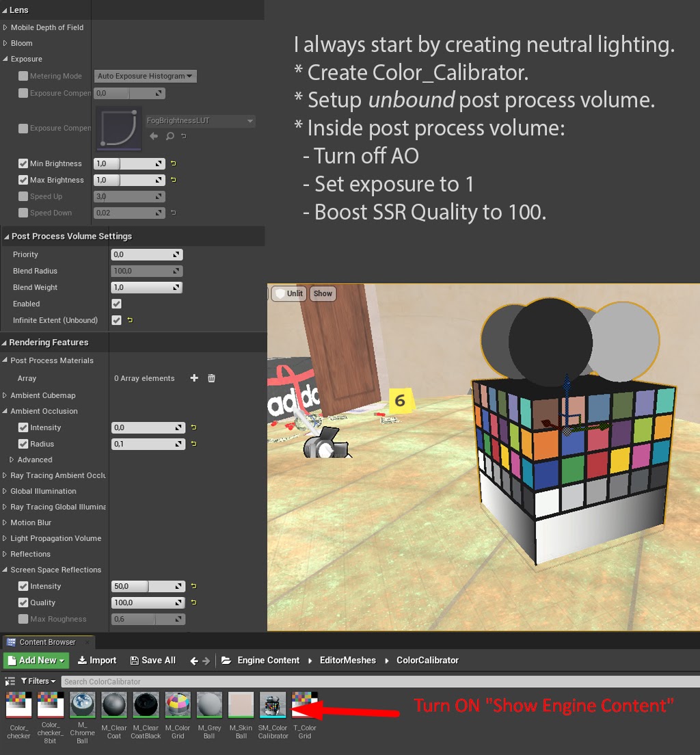Select M_ClearCoatBlack material asset
Viewport: 700px width, 755px height.
pyautogui.click(x=146, y=704)
